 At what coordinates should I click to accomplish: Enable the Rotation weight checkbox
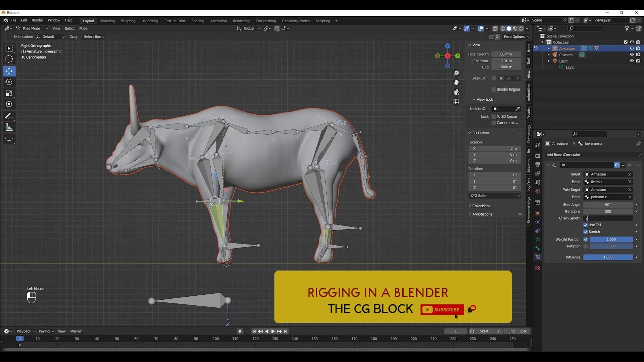(586, 246)
